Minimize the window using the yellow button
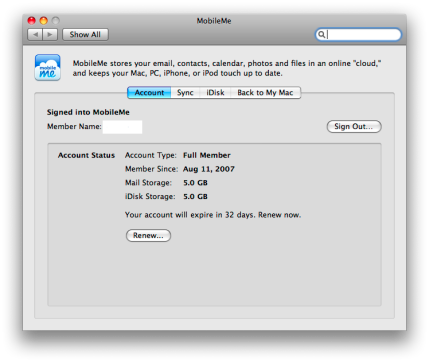 (44, 21)
